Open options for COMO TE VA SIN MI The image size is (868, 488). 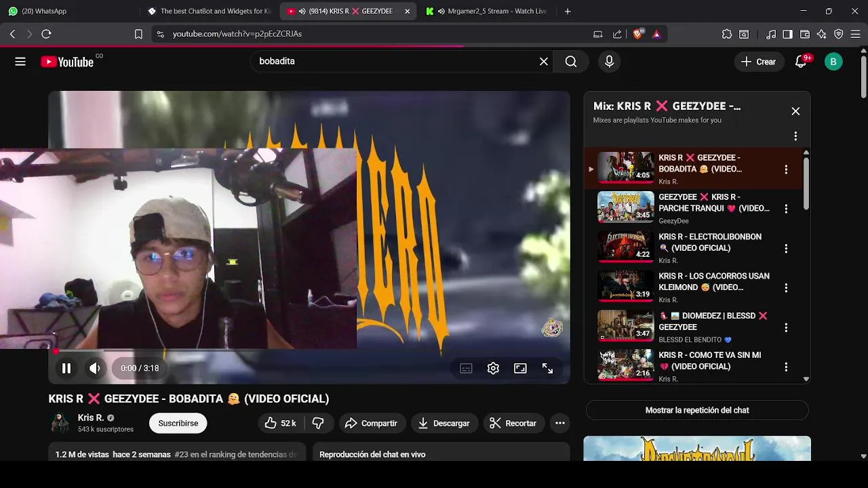786,367
